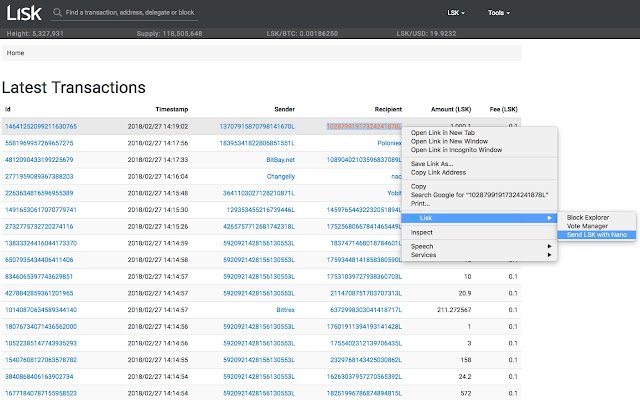Open sender 12935345521673​9446L
This screenshot has height=400, width=640.
point(261,210)
